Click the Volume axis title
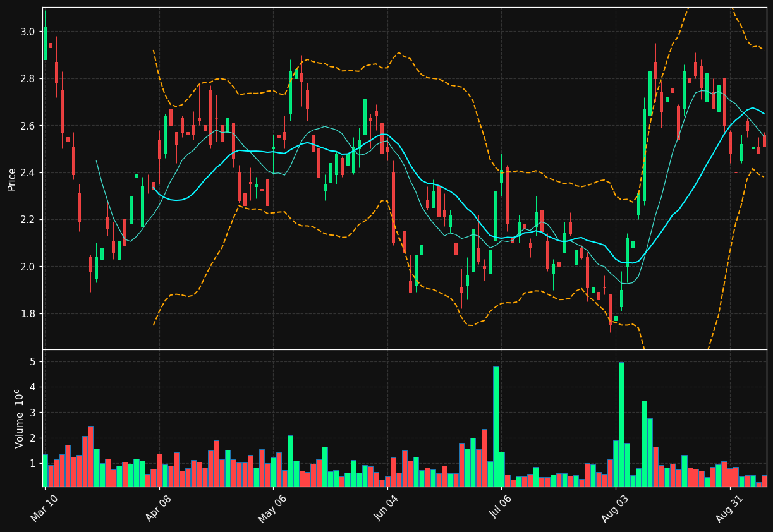 (x=20, y=418)
